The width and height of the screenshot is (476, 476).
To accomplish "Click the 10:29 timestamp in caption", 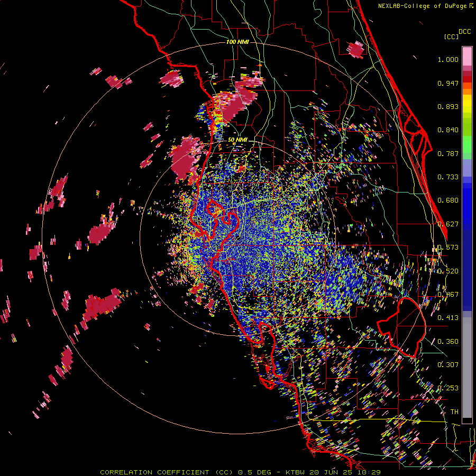I will 368,472.
